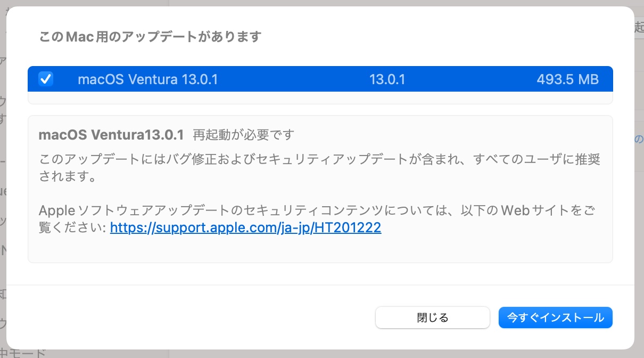
Task: Open the support.apple.com HT201222 link
Action: [245, 228]
